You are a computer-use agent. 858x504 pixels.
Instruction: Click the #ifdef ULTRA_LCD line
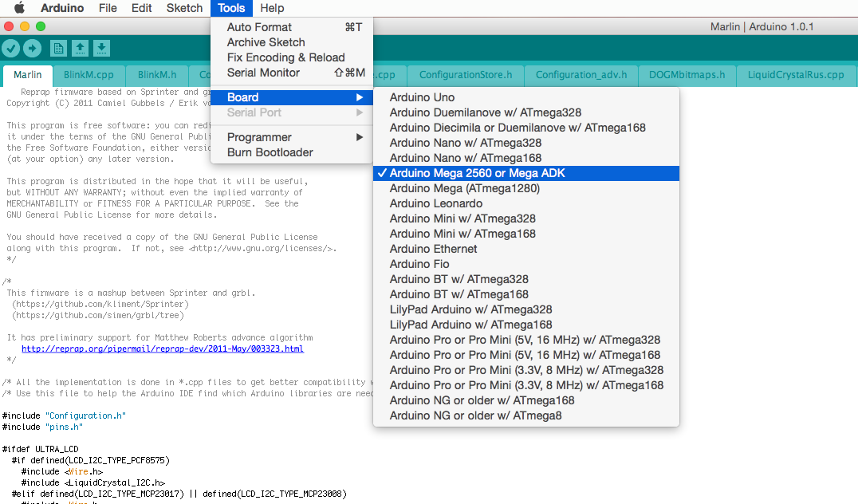41,449
